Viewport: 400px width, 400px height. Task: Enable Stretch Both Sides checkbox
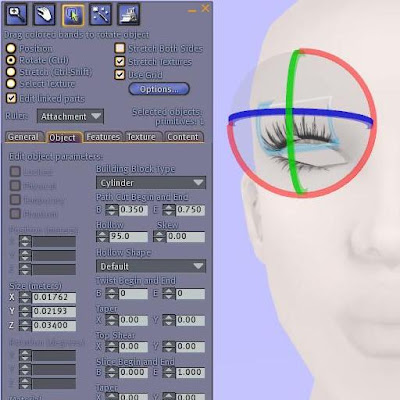pos(120,48)
